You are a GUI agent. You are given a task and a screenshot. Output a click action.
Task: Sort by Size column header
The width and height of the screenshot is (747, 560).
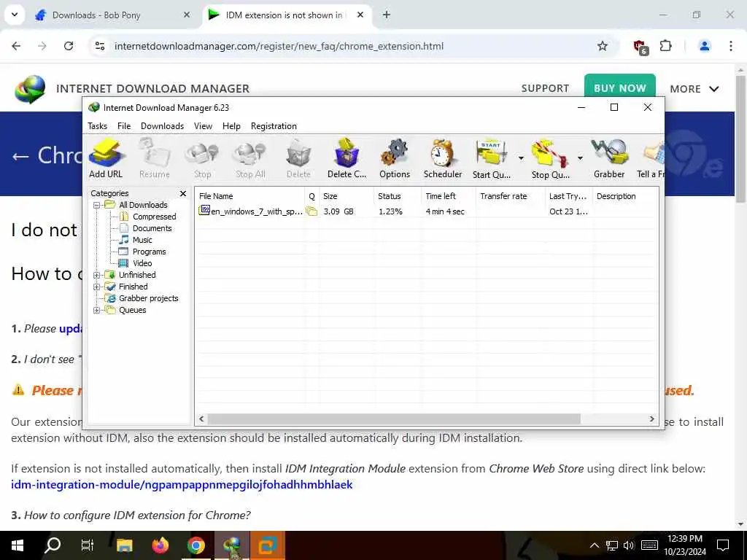(346, 196)
